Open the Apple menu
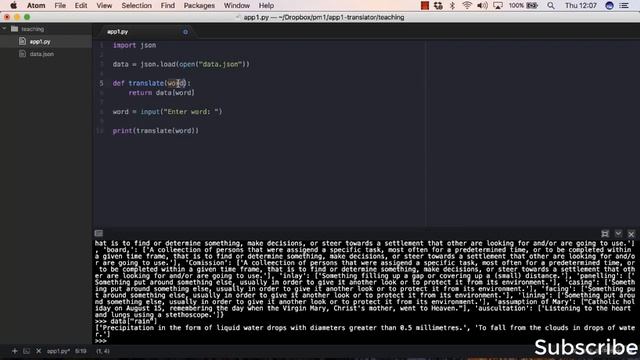 coord(13,6)
